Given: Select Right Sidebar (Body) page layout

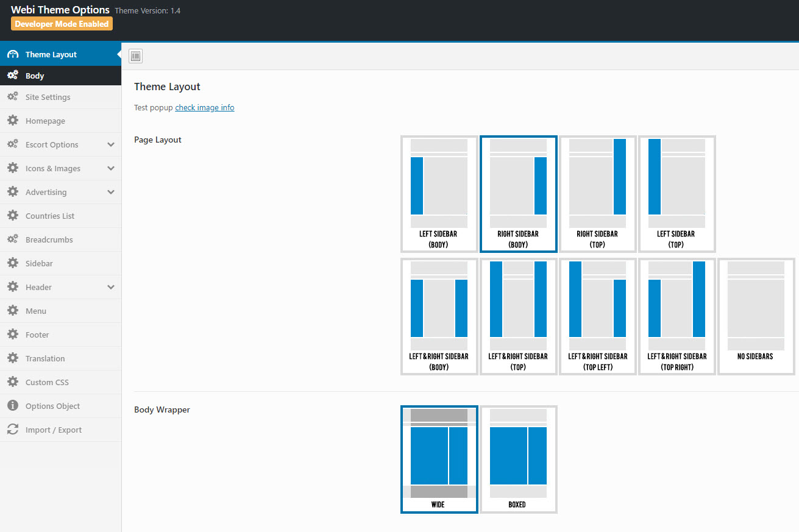Looking at the screenshot, I should point(518,194).
